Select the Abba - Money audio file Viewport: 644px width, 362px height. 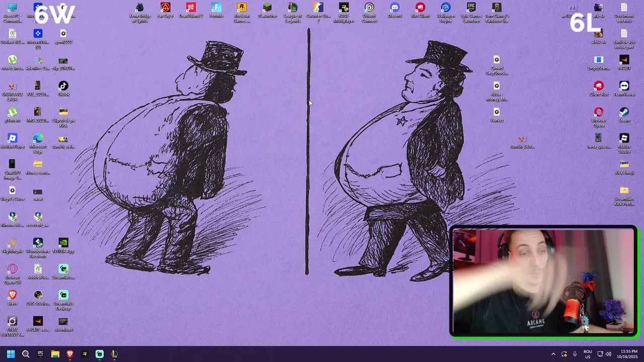click(x=497, y=91)
